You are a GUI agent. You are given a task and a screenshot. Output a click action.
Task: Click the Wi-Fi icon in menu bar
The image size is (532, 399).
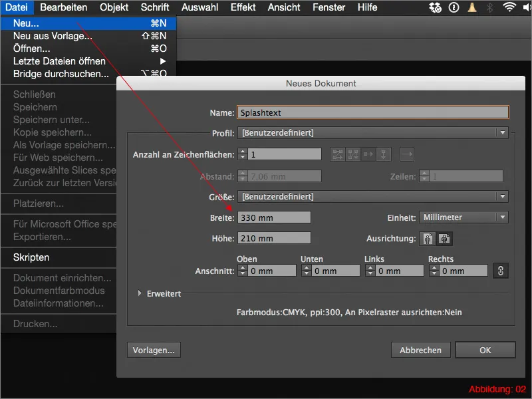[x=509, y=8]
